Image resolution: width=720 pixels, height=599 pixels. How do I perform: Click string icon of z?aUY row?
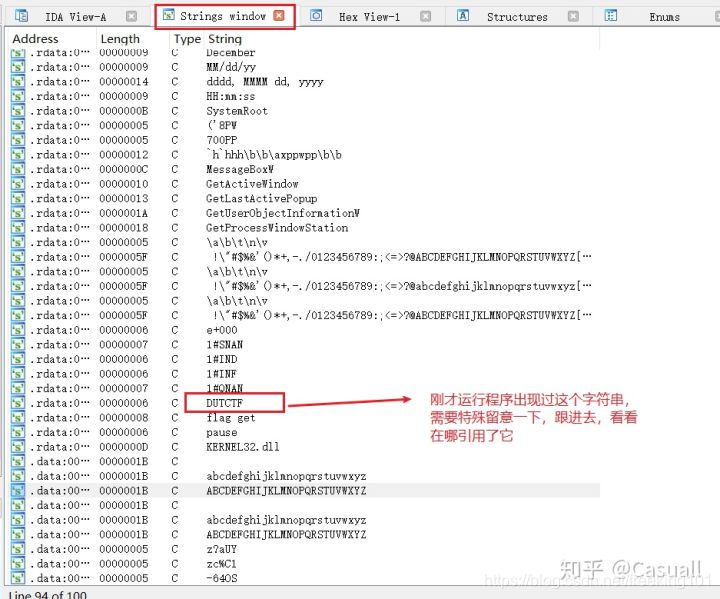17,549
